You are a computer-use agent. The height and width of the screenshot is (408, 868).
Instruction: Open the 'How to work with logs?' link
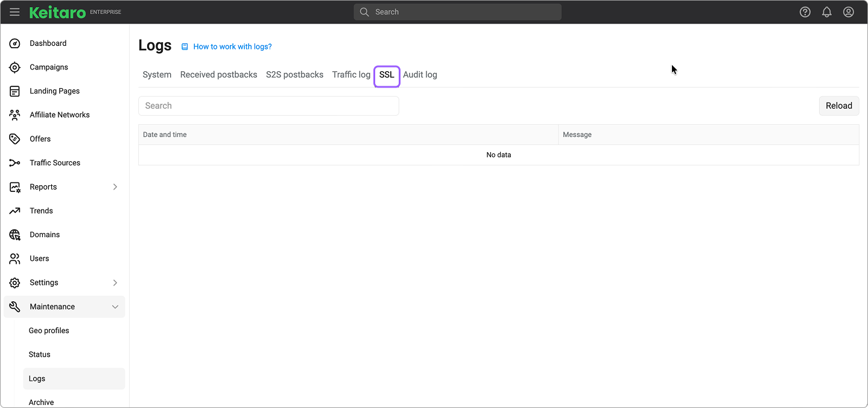[x=232, y=46]
